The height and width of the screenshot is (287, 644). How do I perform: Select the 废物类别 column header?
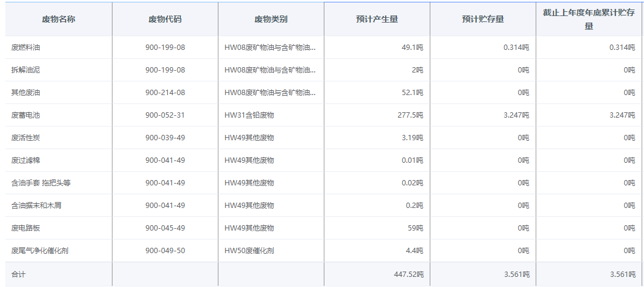271,19
